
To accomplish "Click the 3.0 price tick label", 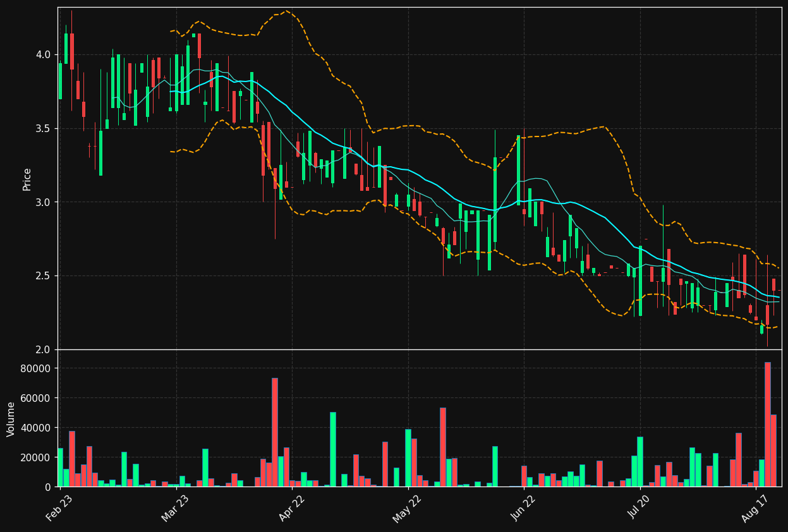I will point(43,202).
